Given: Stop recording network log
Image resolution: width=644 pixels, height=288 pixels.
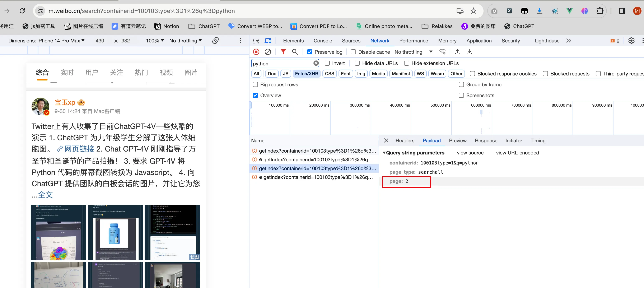Looking at the screenshot, I should coord(256,52).
